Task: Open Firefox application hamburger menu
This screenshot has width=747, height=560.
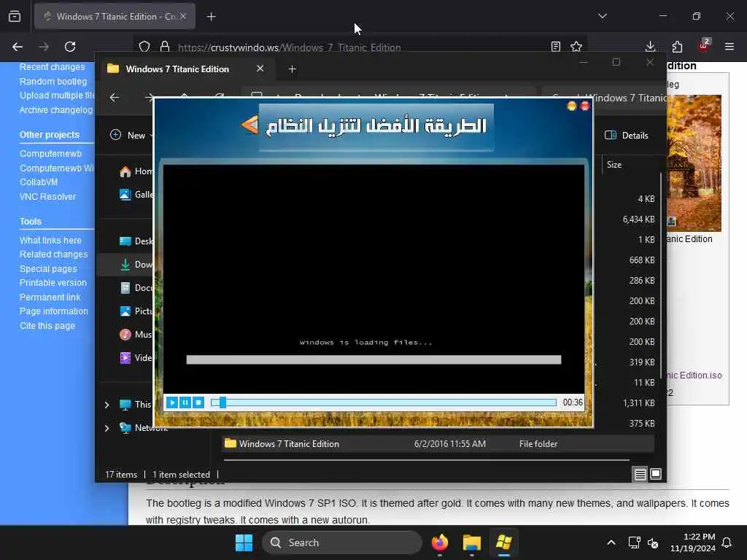Action: [729, 47]
